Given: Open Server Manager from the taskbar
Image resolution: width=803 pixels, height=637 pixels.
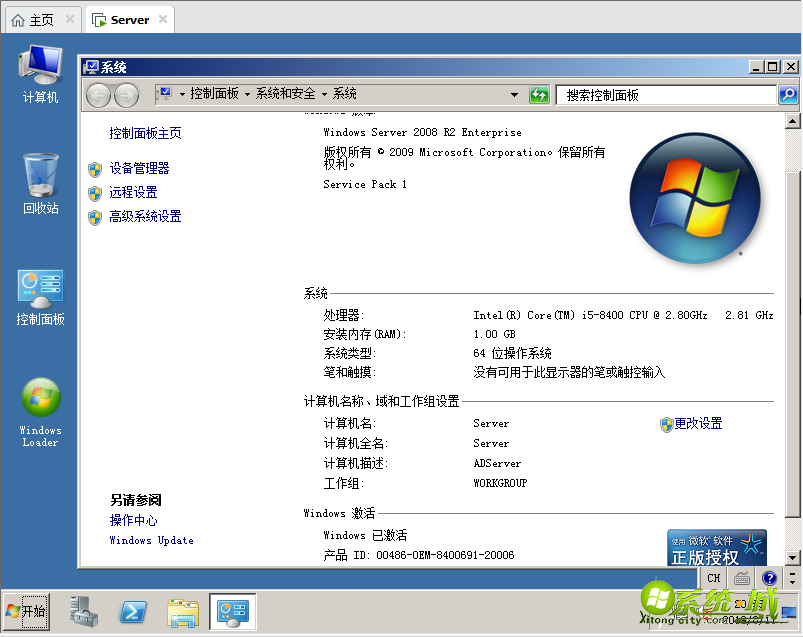Looking at the screenshot, I should pyautogui.click(x=82, y=611).
